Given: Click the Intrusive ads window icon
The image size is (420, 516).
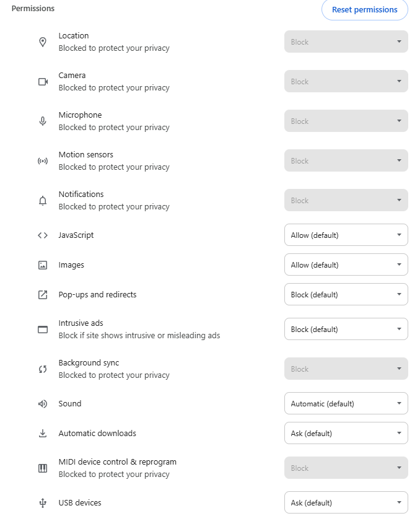Looking at the screenshot, I should (x=43, y=330).
